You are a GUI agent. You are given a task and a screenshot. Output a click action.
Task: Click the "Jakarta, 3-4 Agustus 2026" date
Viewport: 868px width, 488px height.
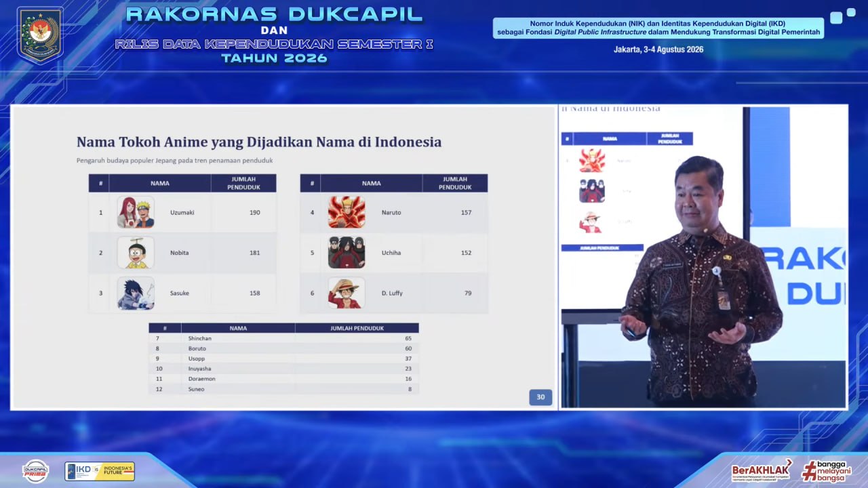pos(658,49)
